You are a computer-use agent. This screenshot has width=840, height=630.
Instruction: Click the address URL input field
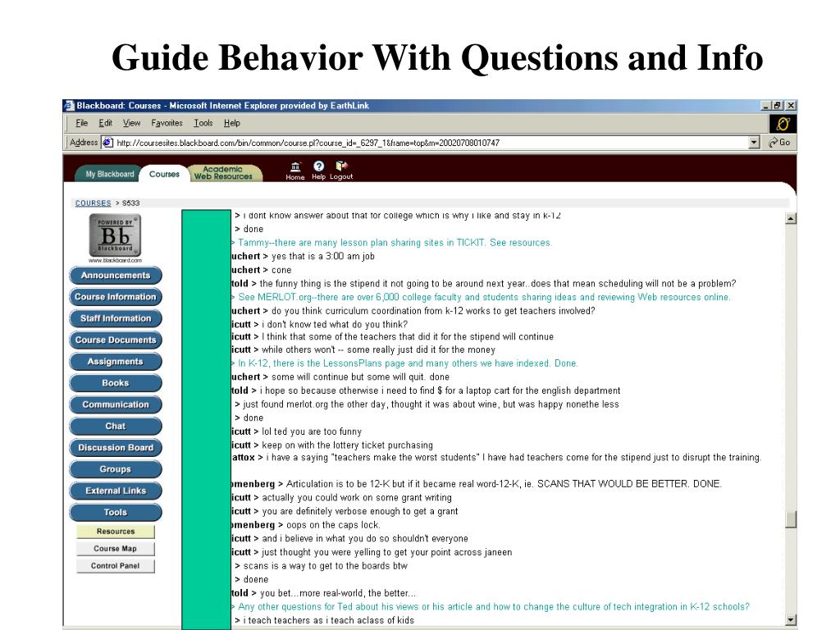coord(431,143)
